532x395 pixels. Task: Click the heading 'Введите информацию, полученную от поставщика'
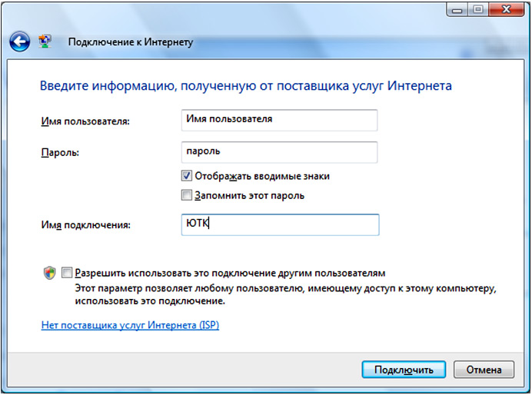coord(246,86)
